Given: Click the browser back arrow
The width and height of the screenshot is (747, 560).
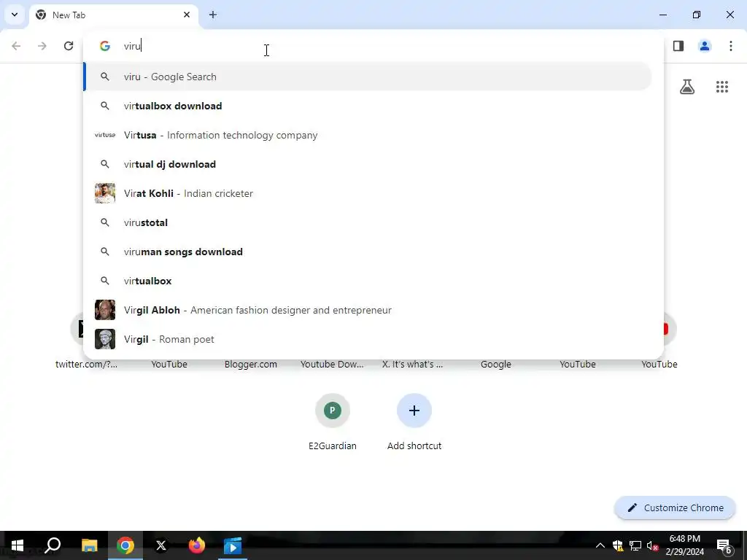Looking at the screenshot, I should (16, 46).
